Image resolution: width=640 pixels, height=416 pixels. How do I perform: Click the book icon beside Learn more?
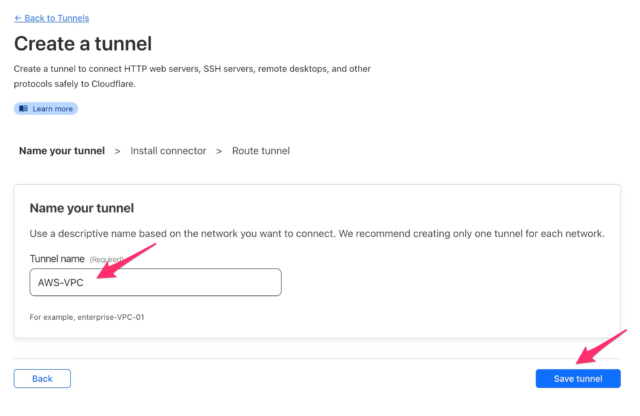(23, 108)
